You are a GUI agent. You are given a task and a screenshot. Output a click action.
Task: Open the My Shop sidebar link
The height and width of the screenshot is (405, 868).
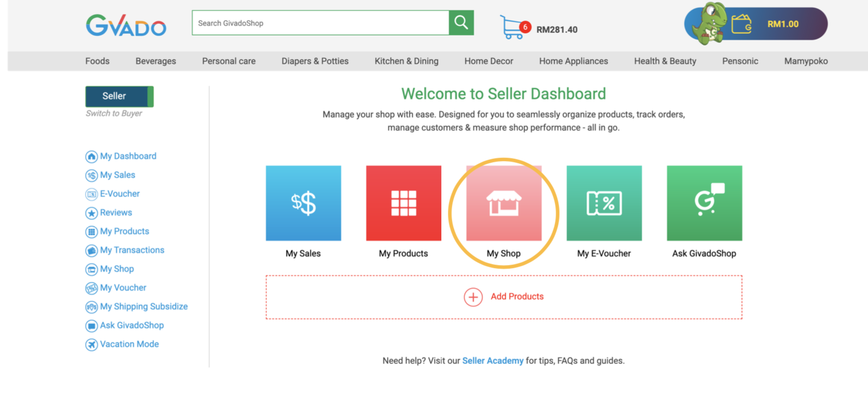click(x=117, y=269)
